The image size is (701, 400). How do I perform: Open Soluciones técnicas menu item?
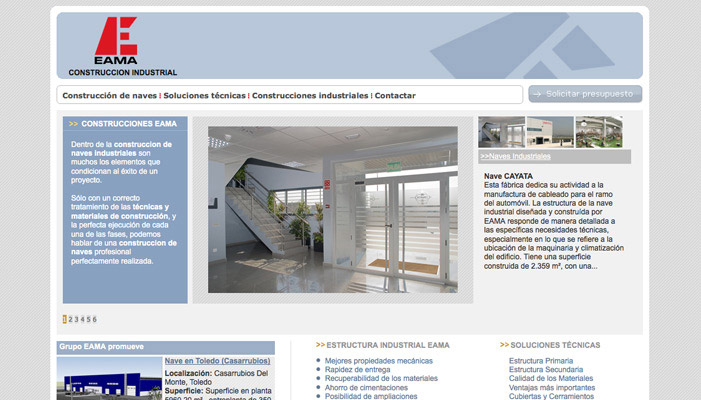[204, 96]
